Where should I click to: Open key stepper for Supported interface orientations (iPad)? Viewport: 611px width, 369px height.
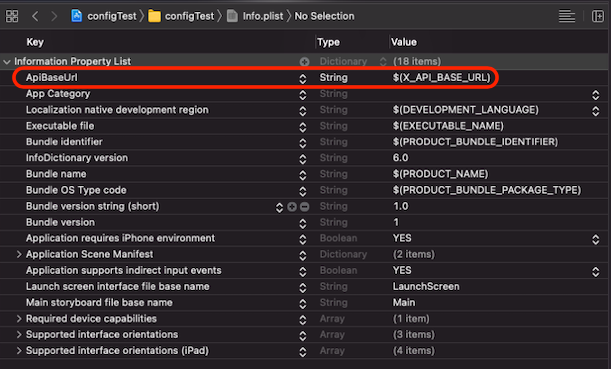[303, 351]
